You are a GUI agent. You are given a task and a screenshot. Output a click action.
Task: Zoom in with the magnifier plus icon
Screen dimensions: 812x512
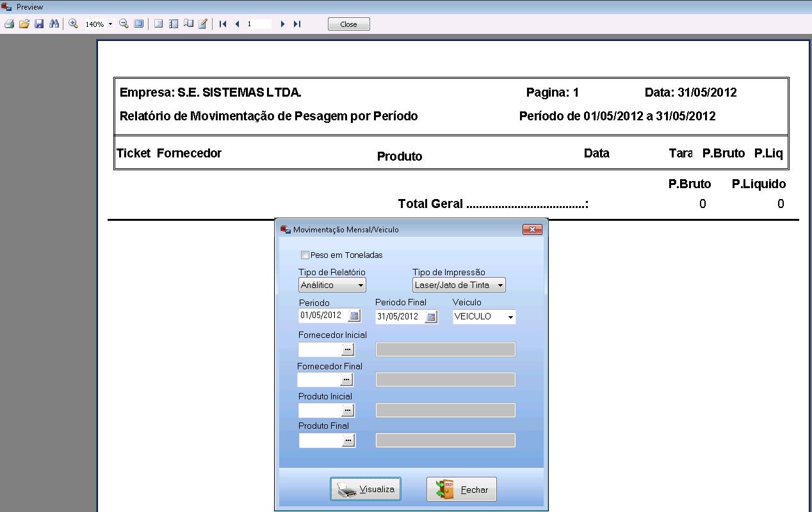73,24
